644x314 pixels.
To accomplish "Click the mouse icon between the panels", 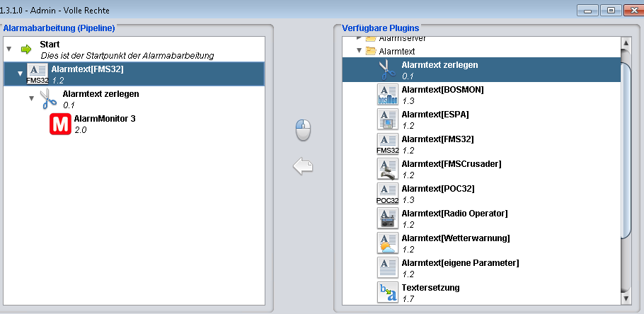I will point(303,130).
